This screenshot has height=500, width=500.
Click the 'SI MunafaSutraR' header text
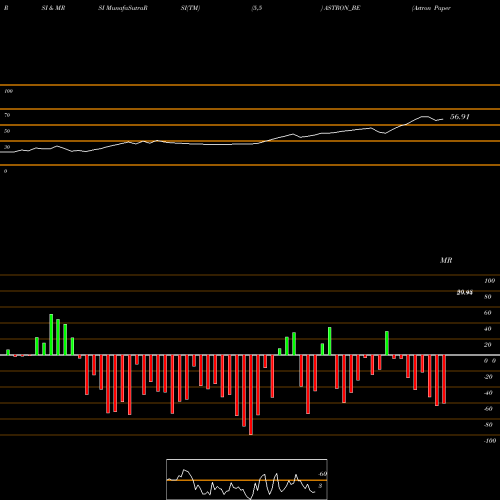tap(123, 8)
